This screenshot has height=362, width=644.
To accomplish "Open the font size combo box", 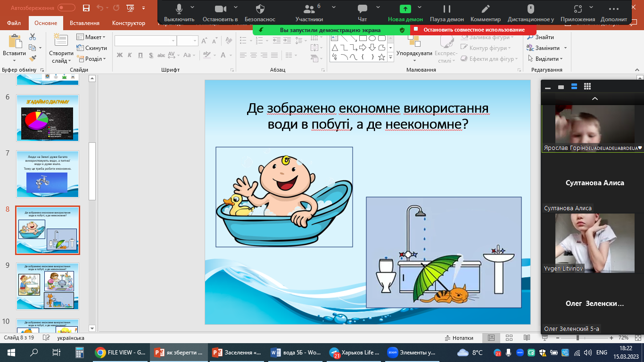I will point(188,41).
